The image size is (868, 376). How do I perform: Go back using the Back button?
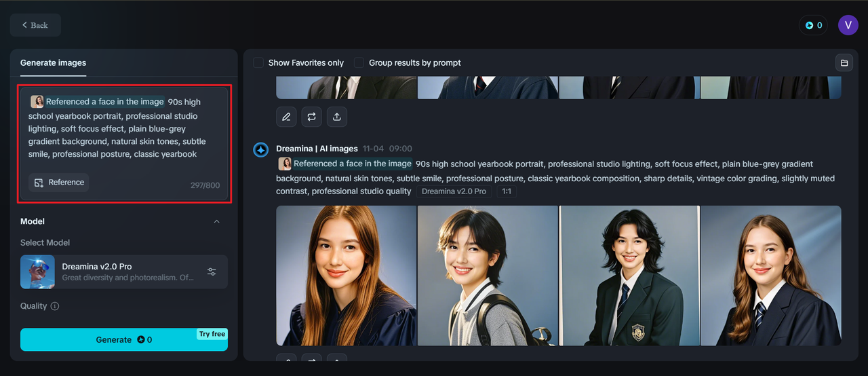pos(35,25)
